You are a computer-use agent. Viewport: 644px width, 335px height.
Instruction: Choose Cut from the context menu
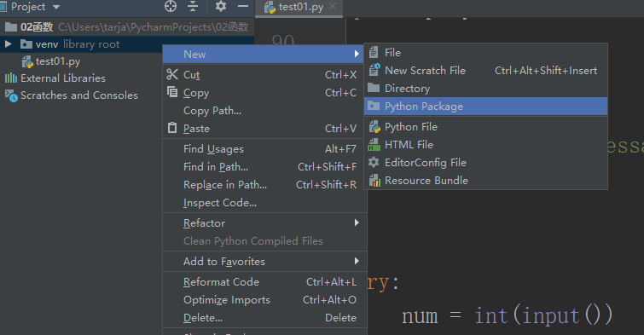pyautogui.click(x=264, y=75)
